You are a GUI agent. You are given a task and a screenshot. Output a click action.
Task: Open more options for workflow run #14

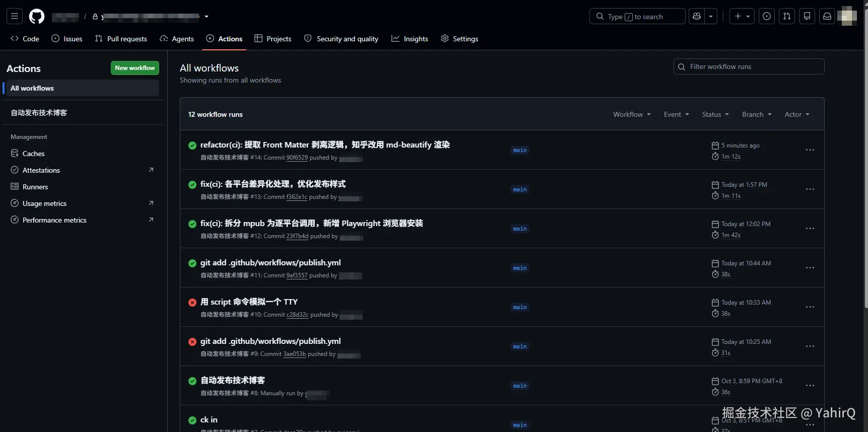coord(810,150)
